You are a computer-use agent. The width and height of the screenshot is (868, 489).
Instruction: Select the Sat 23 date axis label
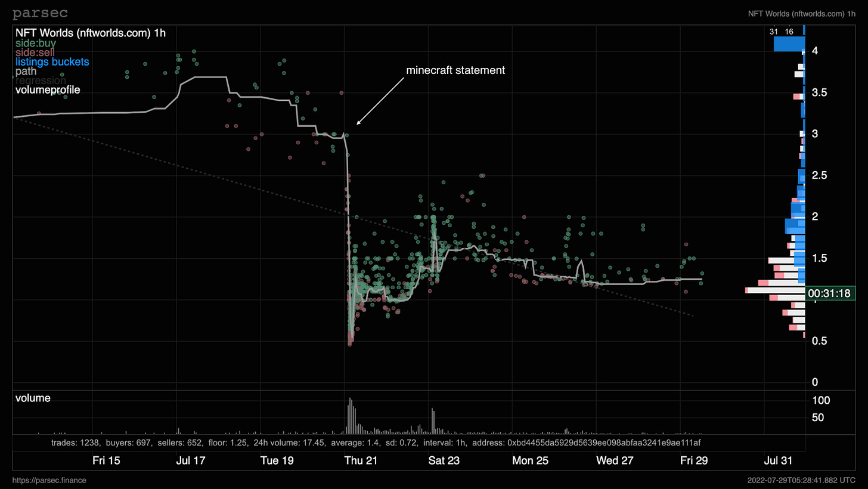pos(444,460)
